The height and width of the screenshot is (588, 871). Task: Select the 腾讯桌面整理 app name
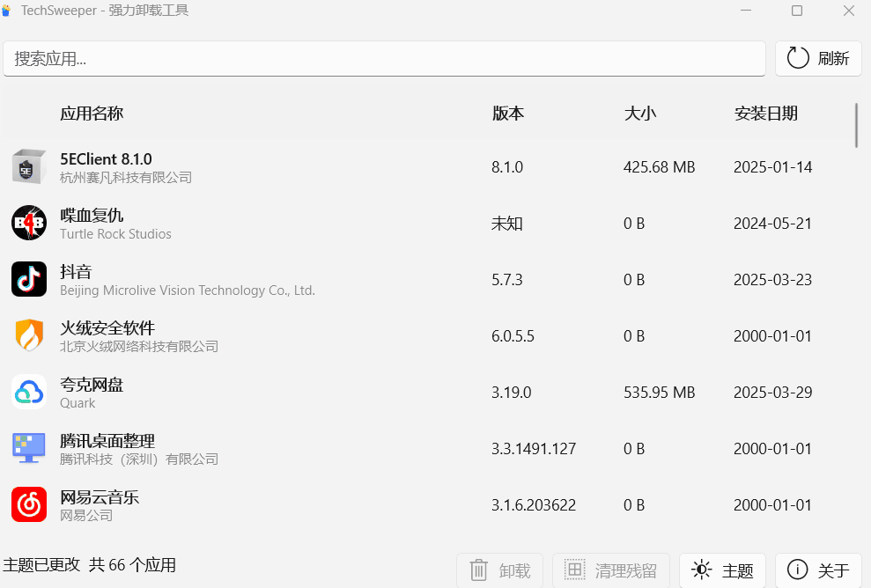pos(107,440)
